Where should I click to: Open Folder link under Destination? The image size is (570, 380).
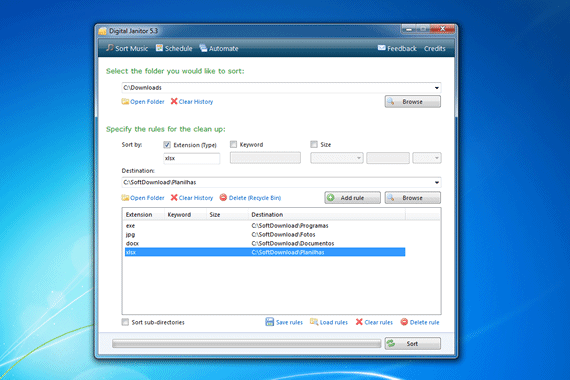[x=147, y=198]
